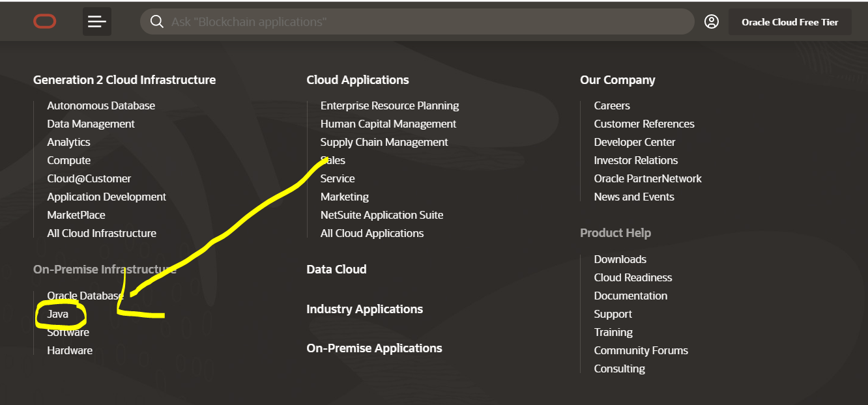Select the Java link
The width and height of the screenshot is (868, 405).
pos(58,314)
